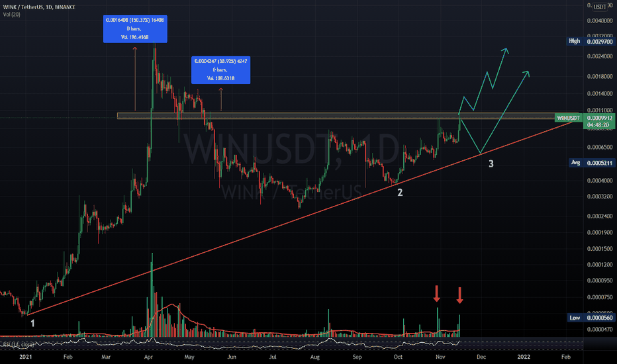
Task: Click the 0.0001200 price axis label
Action: pyautogui.click(x=600, y=265)
